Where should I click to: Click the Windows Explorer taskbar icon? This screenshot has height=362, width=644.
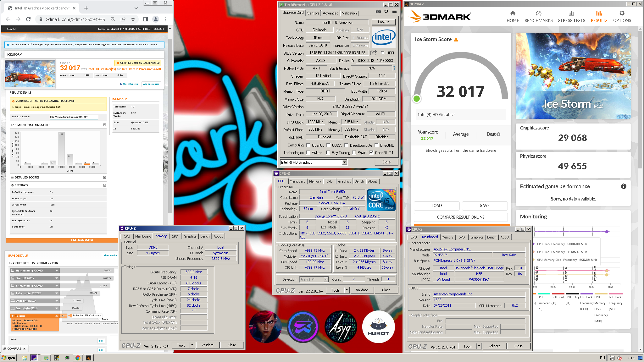(x=25, y=358)
